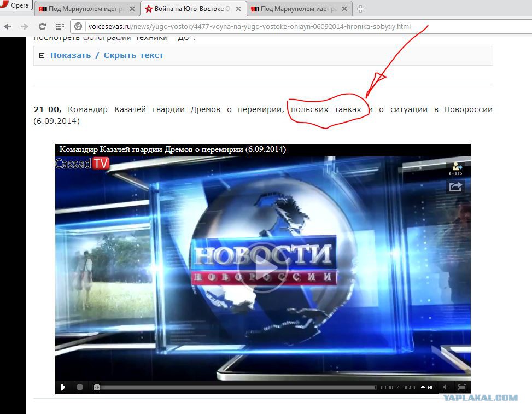Close the last Под Мариуполем tab
The height and width of the screenshot is (414, 532).
click(x=344, y=9)
